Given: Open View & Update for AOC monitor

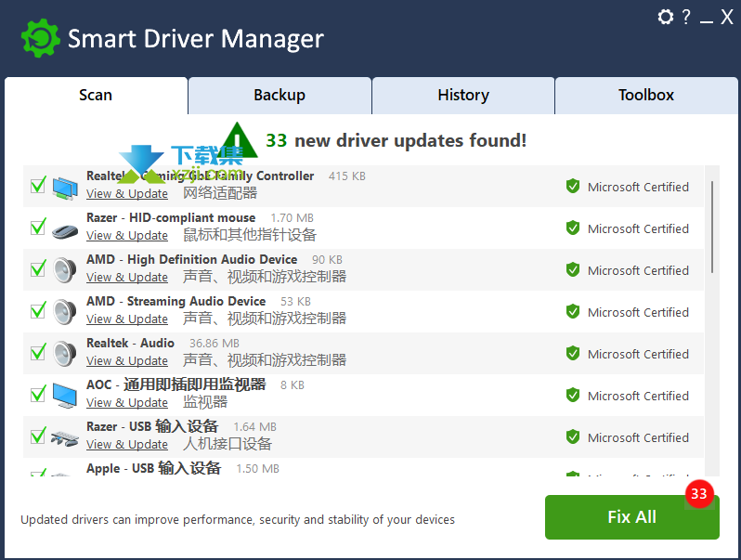Looking at the screenshot, I should (x=127, y=403).
